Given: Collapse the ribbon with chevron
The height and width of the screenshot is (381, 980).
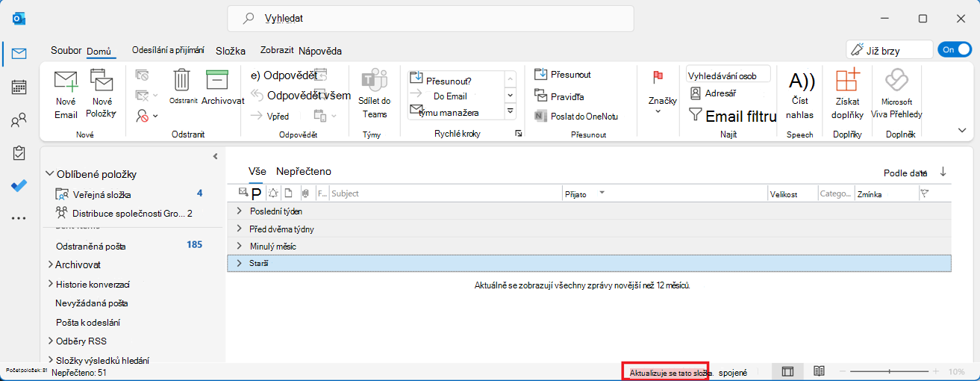Looking at the screenshot, I should [962, 130].
